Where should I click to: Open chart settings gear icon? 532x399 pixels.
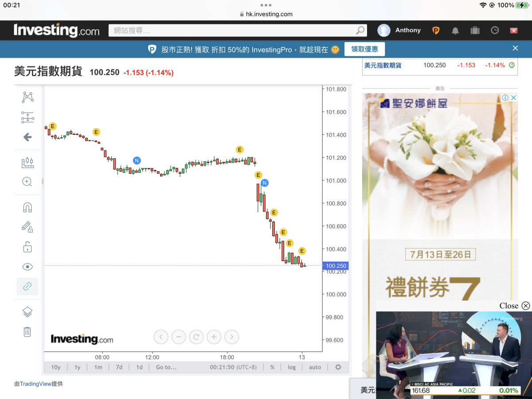point(338,367)
